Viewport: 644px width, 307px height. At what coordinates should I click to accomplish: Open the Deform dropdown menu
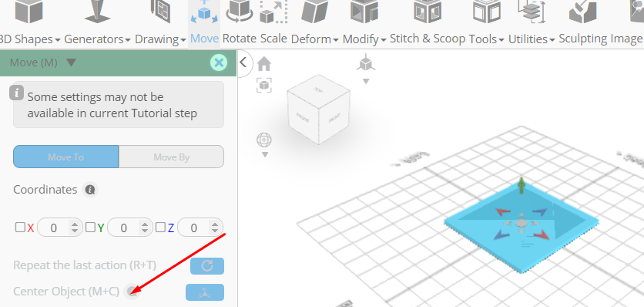314,39
